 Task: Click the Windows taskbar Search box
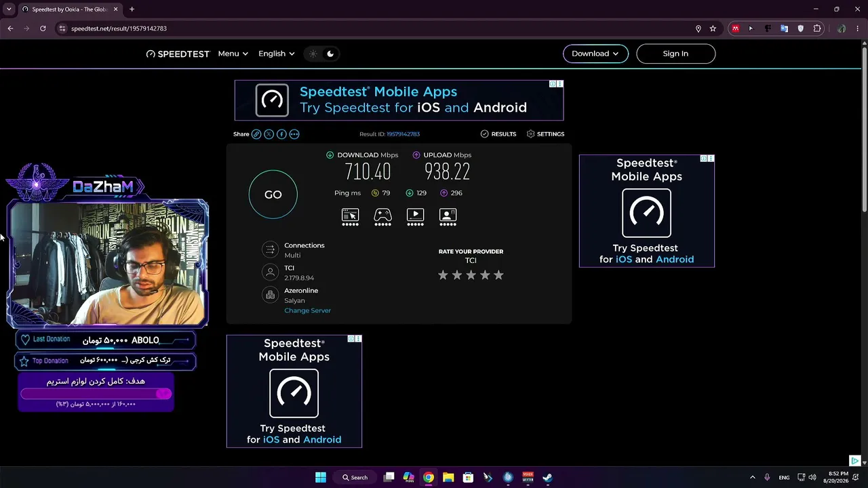point(355,477)
